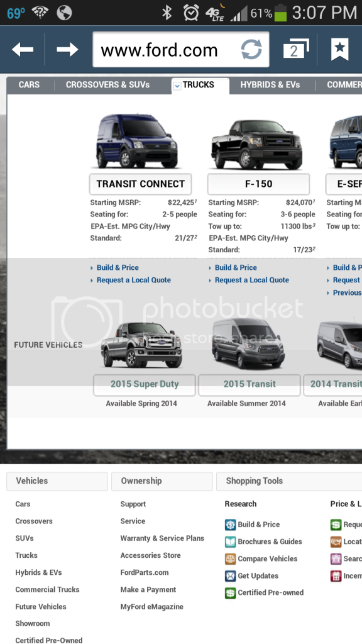Open the 2015 Transit van image

(249, 344)
